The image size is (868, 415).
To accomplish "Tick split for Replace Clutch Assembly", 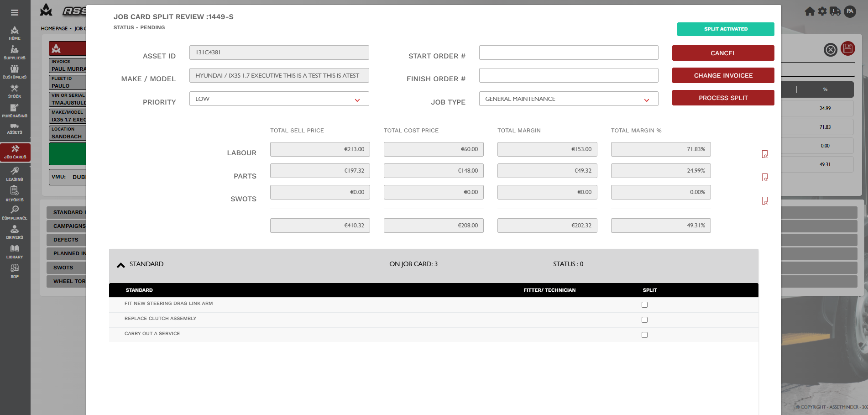I will (644, 320).
